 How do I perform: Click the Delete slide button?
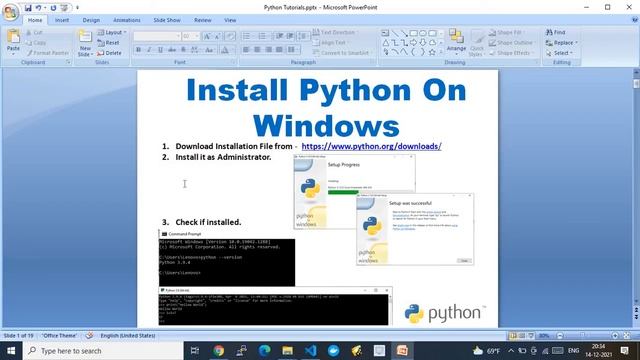(109, 53)
